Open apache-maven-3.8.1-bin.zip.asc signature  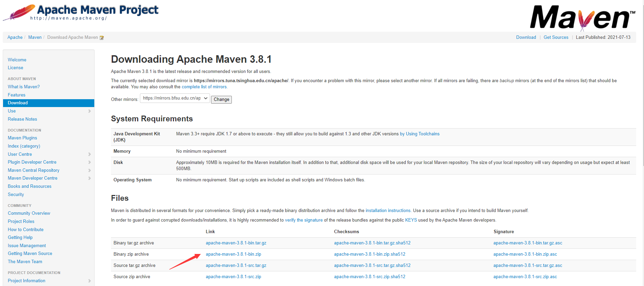point(525,254)
